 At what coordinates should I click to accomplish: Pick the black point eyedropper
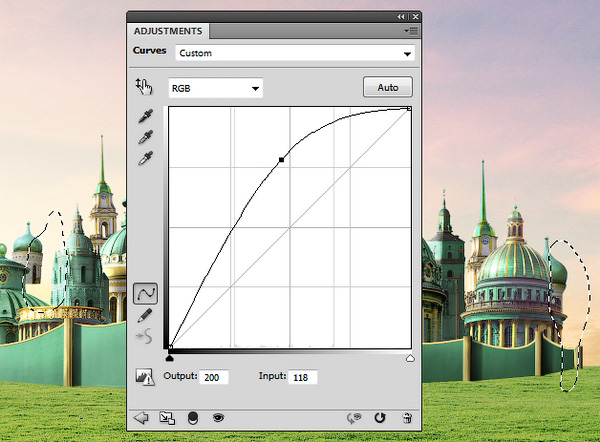pos(145,116)
